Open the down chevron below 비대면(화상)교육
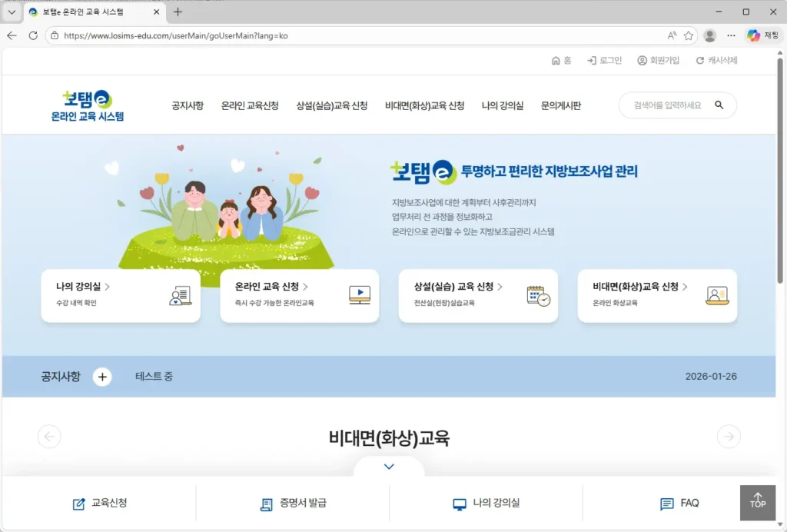Screen dimensions: 787x532 (389, 466)
